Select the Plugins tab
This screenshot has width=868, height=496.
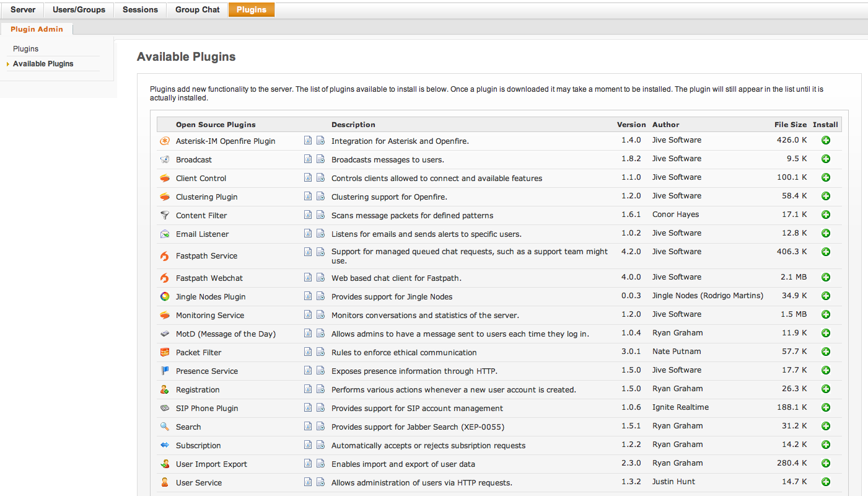pyautogui.click(x=252, y=10)
